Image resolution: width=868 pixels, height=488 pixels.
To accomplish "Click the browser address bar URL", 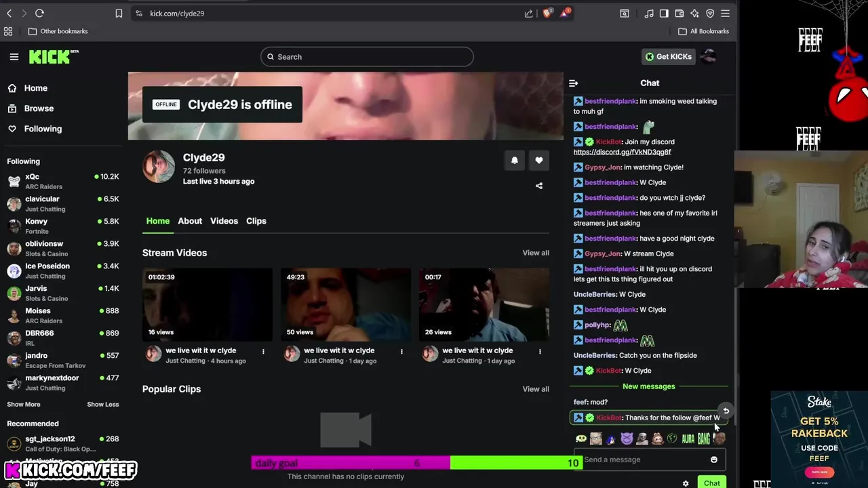I will 177,14.
